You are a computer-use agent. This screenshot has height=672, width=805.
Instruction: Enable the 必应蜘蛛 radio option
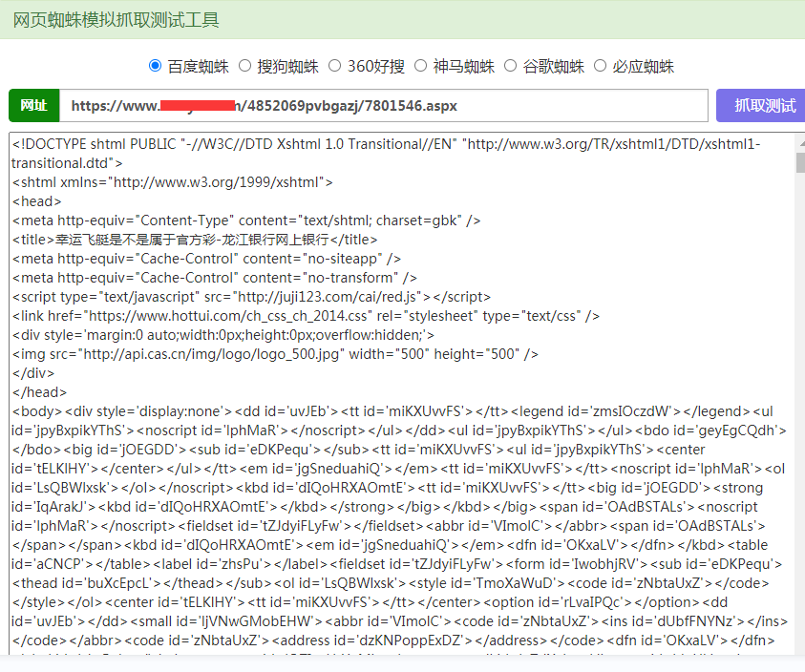(600, 66)
